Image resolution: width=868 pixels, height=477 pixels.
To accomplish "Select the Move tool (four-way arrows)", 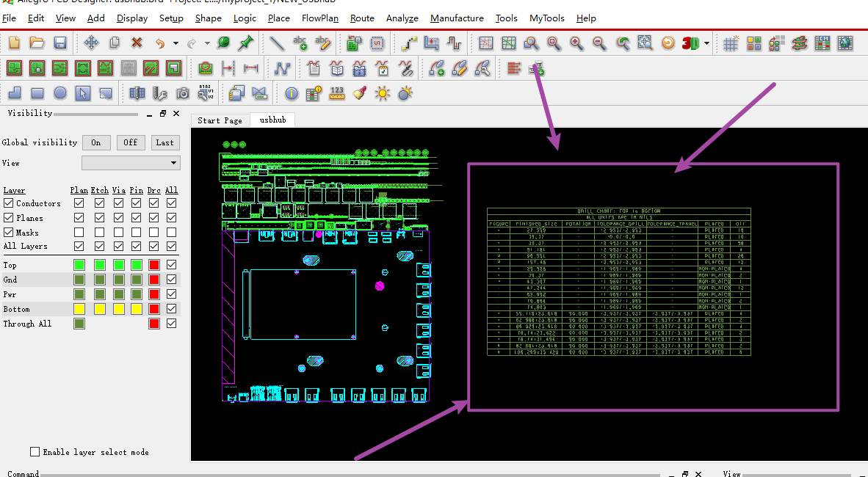I will tap(91, 43).
